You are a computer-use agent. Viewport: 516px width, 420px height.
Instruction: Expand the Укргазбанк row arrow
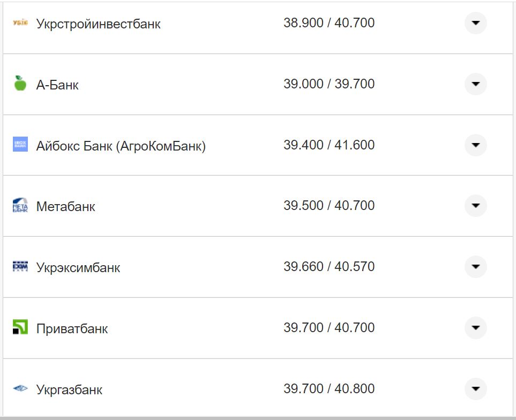475,389
